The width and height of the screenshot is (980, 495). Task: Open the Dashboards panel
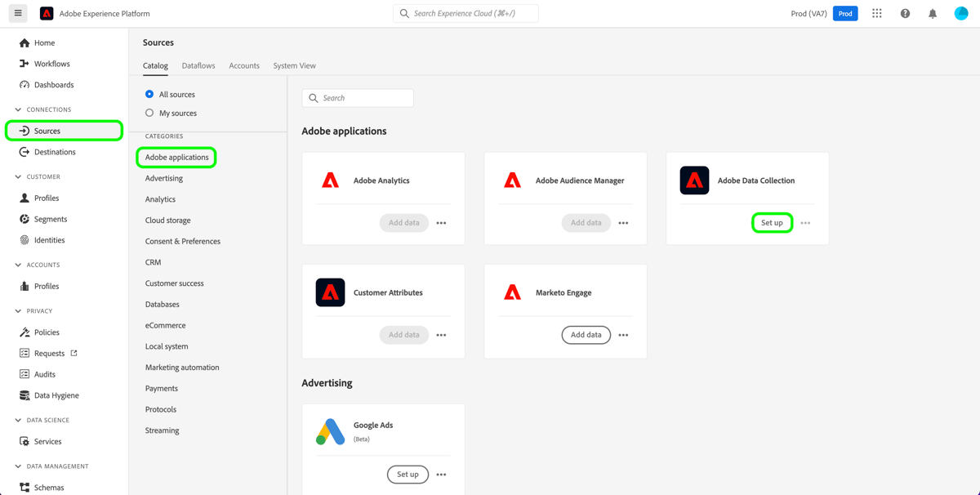click(55, 84)
